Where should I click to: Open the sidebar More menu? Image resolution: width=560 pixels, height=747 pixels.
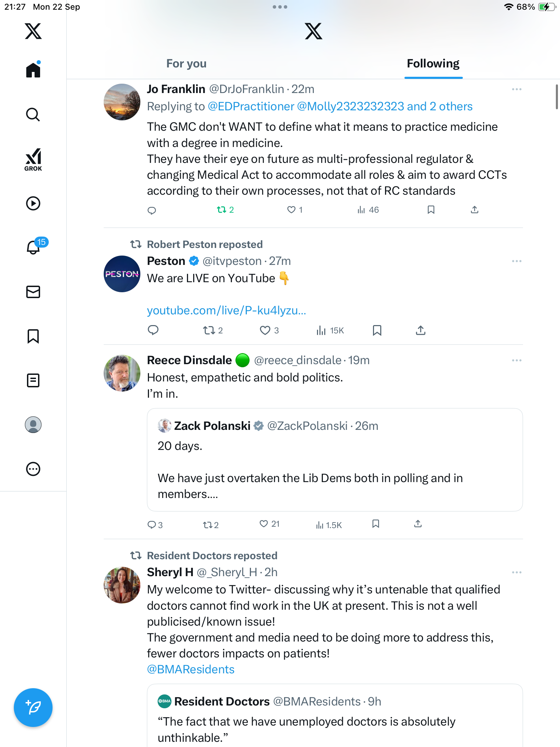(33, 469)
